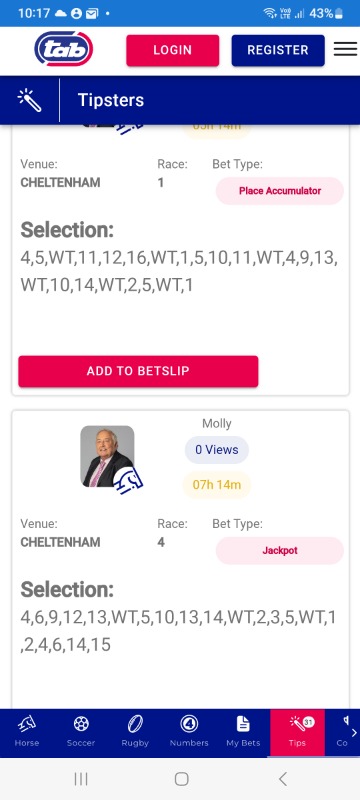Tap the Android recent apps button
Viewport: 360px width, 800px height.
[81, 779]
